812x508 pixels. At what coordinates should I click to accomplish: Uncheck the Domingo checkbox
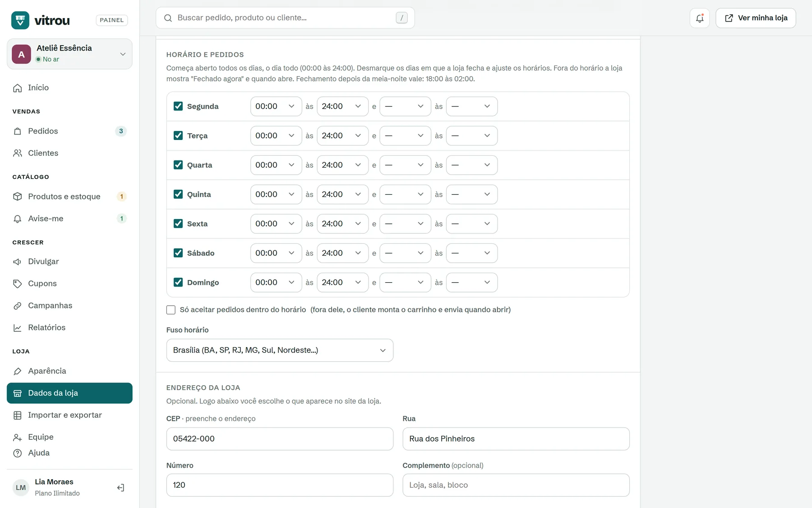pos(178,282)
